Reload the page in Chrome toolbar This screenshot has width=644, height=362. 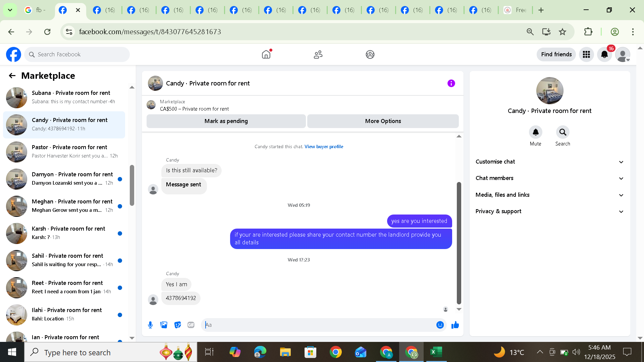pyautogui.click(x=47, y=32)
